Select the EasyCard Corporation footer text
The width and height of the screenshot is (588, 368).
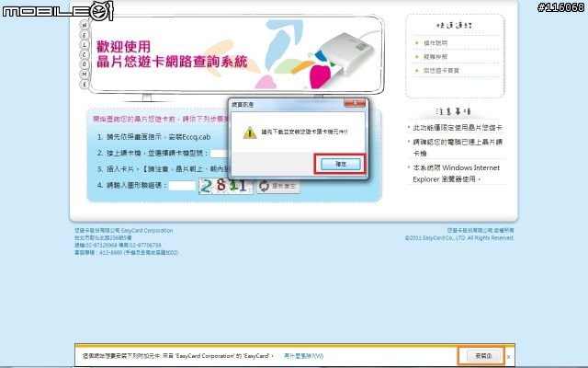(x=124, y=230)
